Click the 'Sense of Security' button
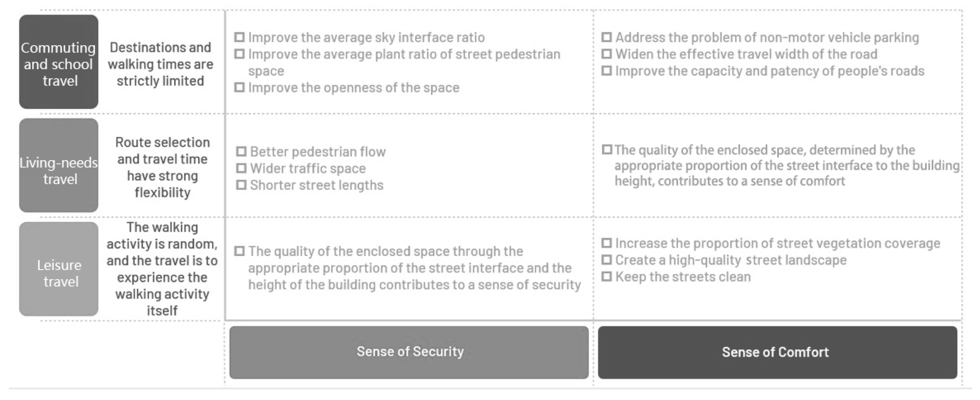This screenshot has width=980, height=400. 409,352
